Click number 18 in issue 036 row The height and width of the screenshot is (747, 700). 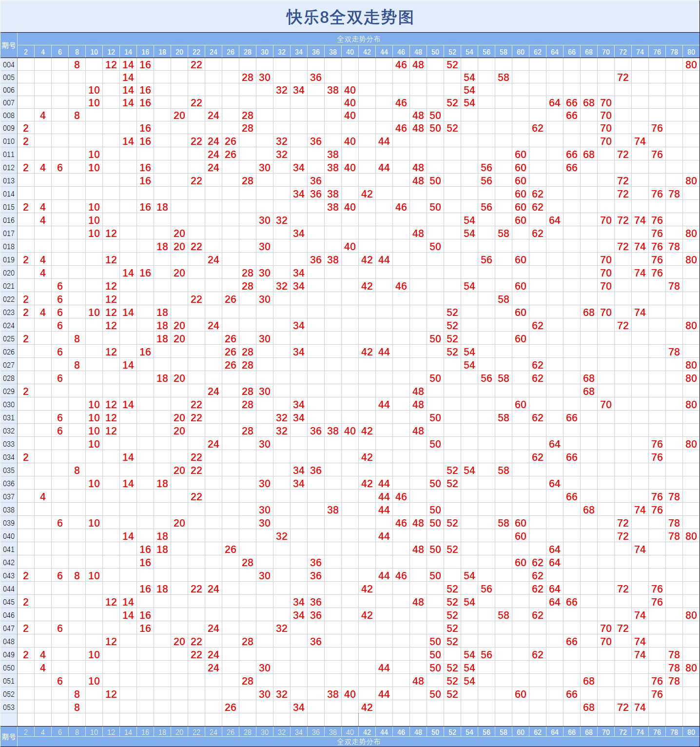(x=162, y=483)
